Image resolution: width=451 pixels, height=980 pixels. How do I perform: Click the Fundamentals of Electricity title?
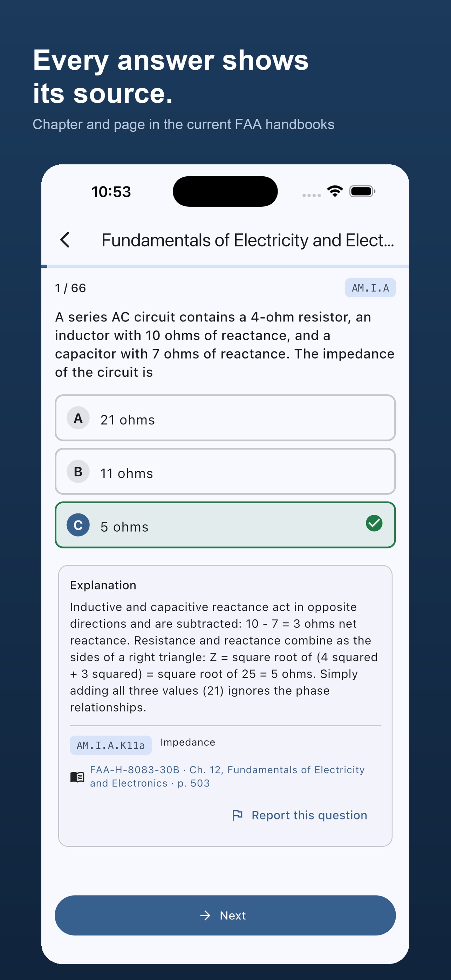click(247, 240)
